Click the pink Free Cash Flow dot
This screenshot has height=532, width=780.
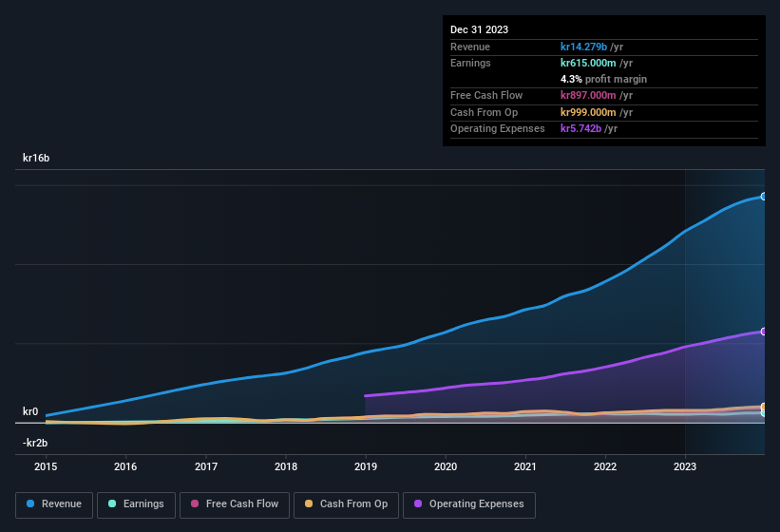(x=195, y=504)
